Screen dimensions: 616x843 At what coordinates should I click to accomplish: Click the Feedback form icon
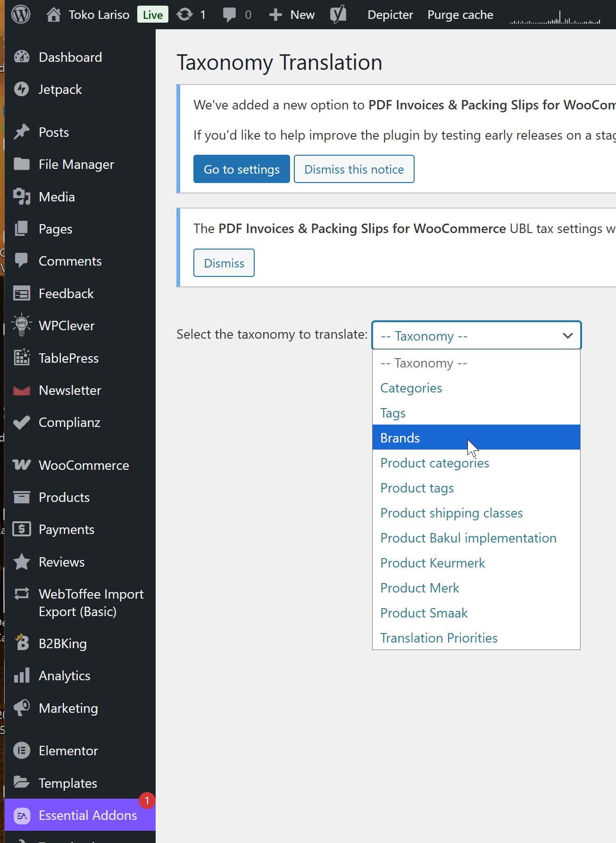[22, 293]
